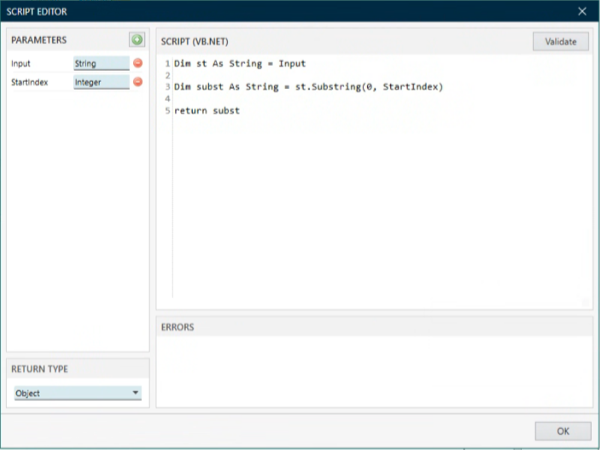Add a new parameter with the green plus icon

point(137,40)
